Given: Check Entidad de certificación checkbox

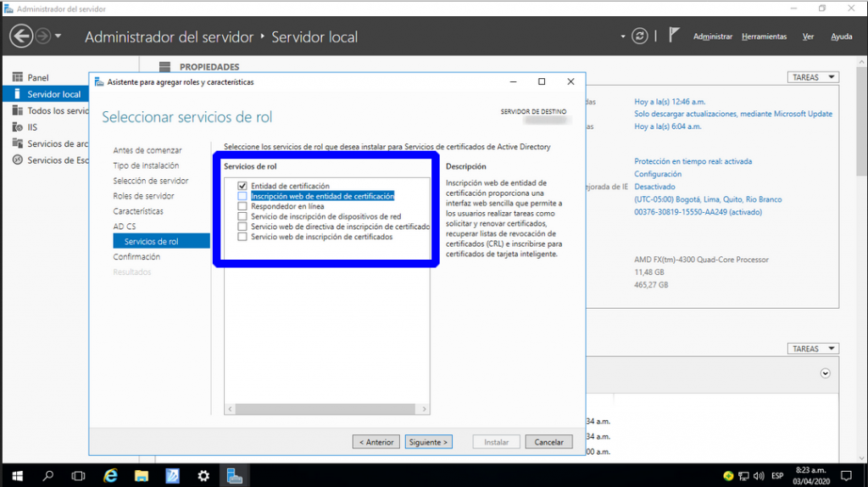Looking at the screenshot, I should pyautogui.click(x=242, y=186).
